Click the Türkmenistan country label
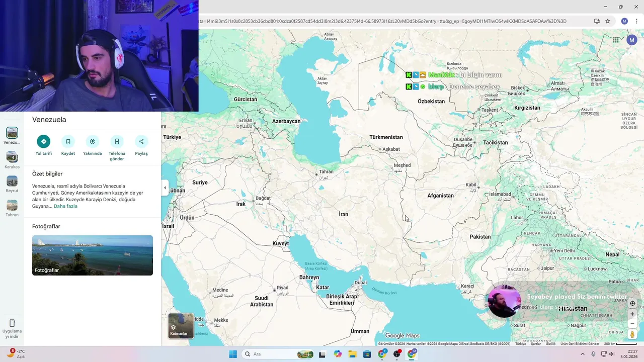644x362 pixels. point(386,137)
